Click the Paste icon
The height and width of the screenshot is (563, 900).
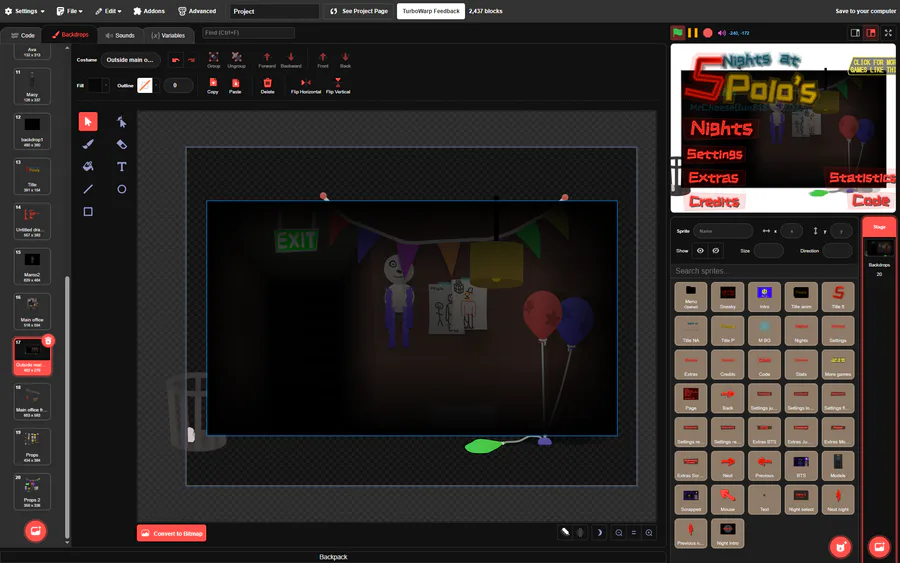point(235,86)
